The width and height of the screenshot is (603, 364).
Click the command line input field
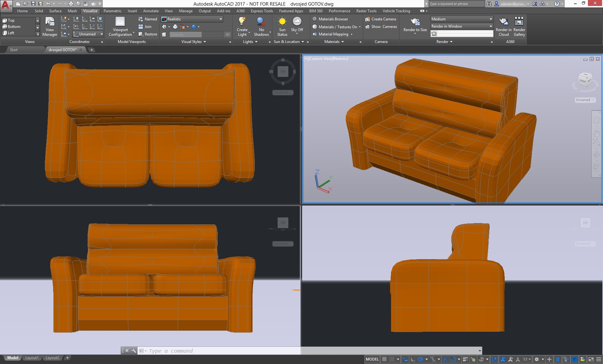220,351
